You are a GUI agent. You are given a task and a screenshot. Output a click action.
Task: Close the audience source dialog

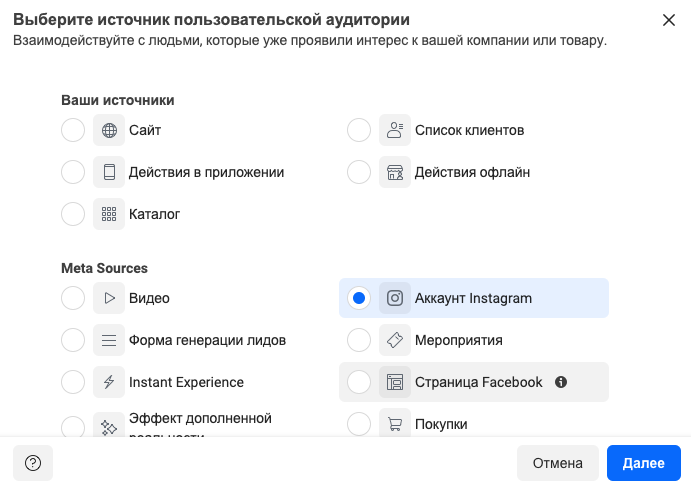pos(669,20)
